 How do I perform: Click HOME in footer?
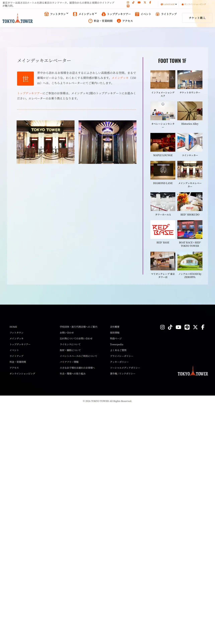13,327
